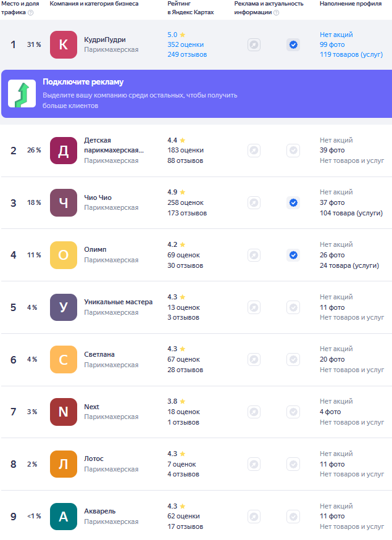The width and height of the screenshot is (392, 540).
Task: Select 'Детская парикмахерская' company name
Action: (x=114, y=145)
